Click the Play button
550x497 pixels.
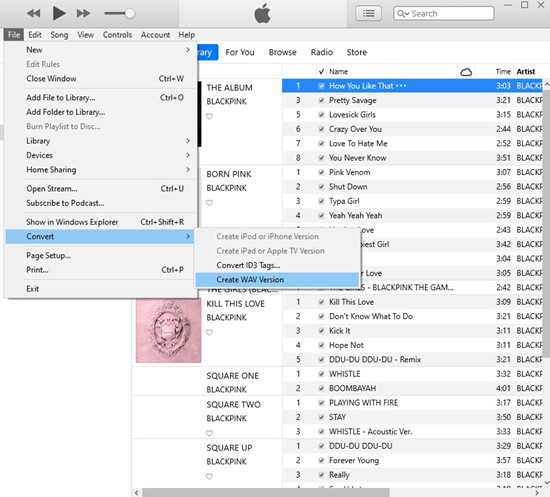tap(59, 13)
